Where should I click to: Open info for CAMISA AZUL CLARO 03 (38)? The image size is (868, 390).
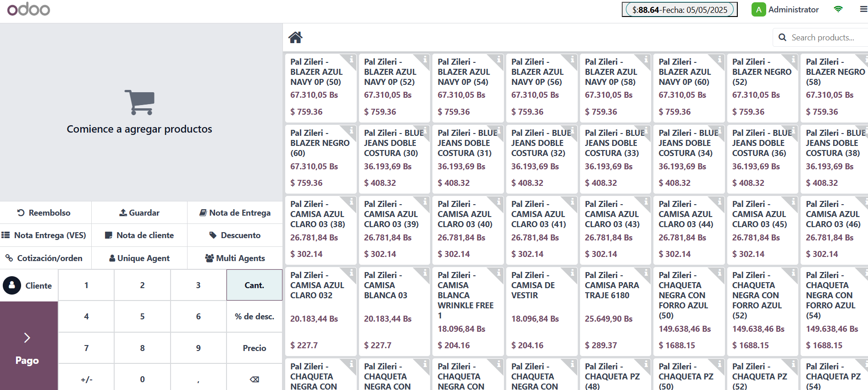(351, 201)
